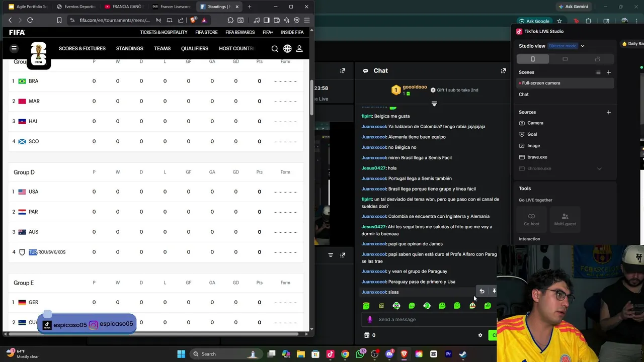Open the FIFA site hamburger menu
Image resolution: width=644 pixels, height=362 pixels.
coord(14,49)
